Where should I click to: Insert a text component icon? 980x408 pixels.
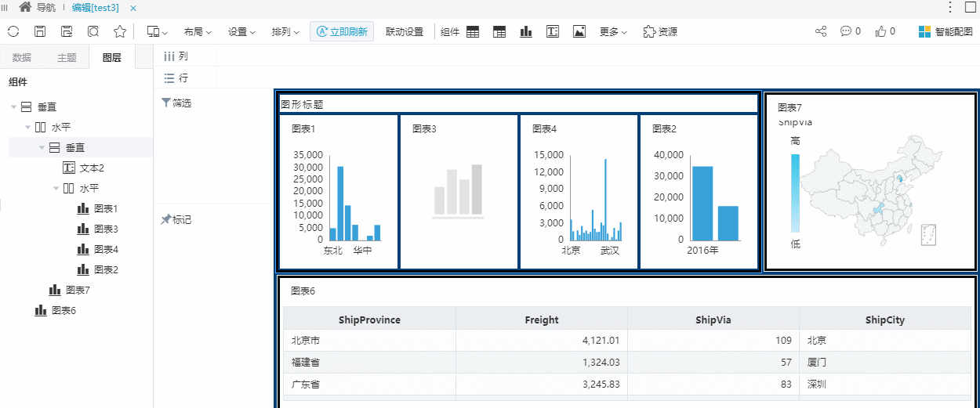coord(553,32)
